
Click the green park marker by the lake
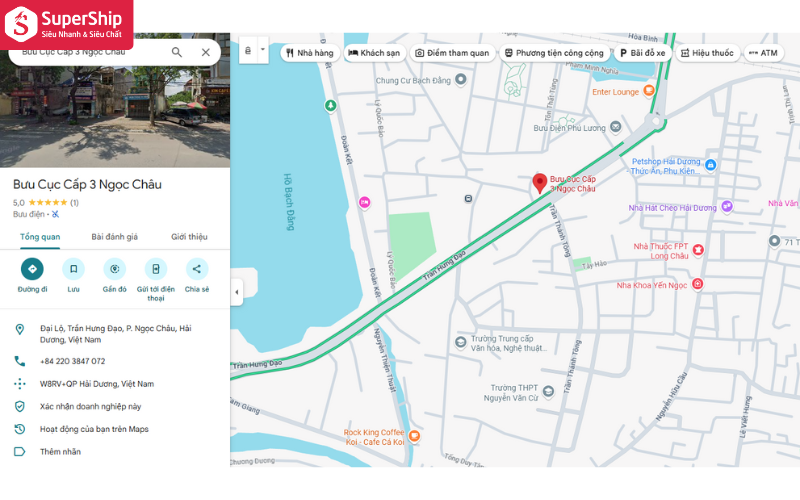point(331,106)
